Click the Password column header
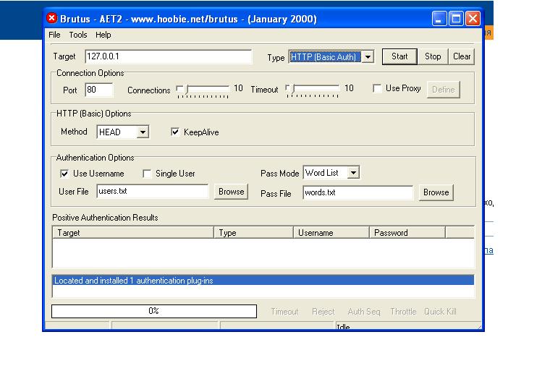Screen dimensions: 550x392 coord(407,233)
